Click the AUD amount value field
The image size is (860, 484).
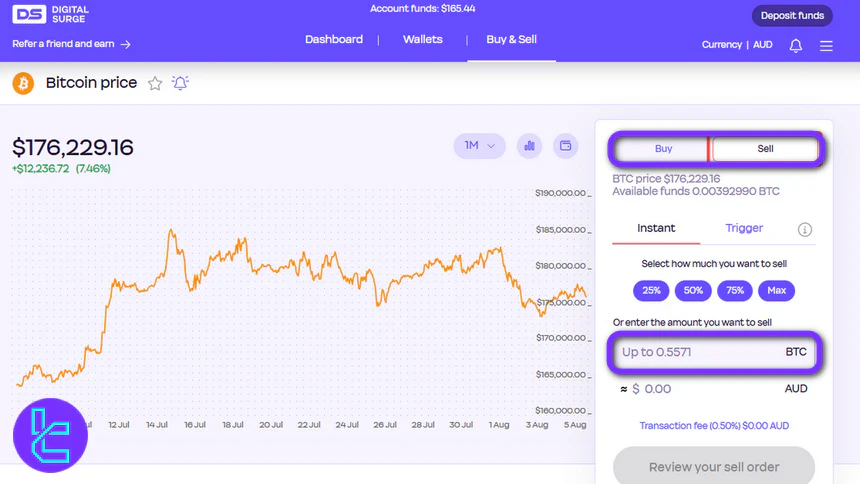click(x=714, y=389)
